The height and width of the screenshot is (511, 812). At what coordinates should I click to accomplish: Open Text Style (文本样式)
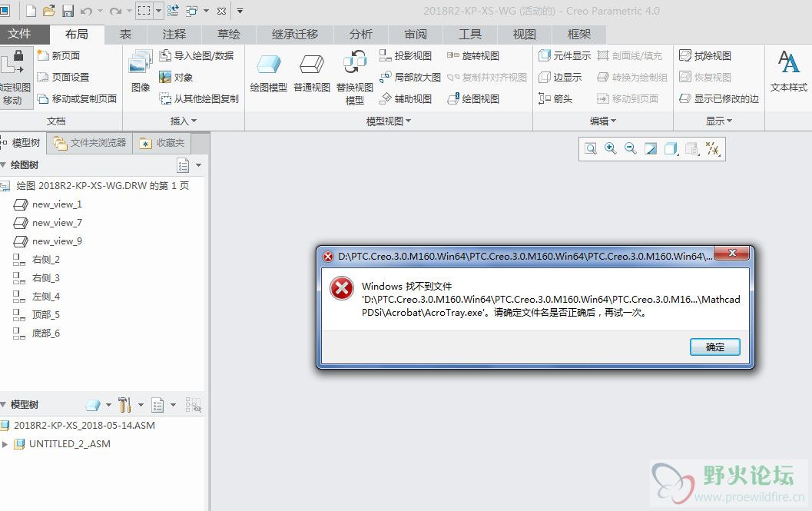(x=789, y=71)
